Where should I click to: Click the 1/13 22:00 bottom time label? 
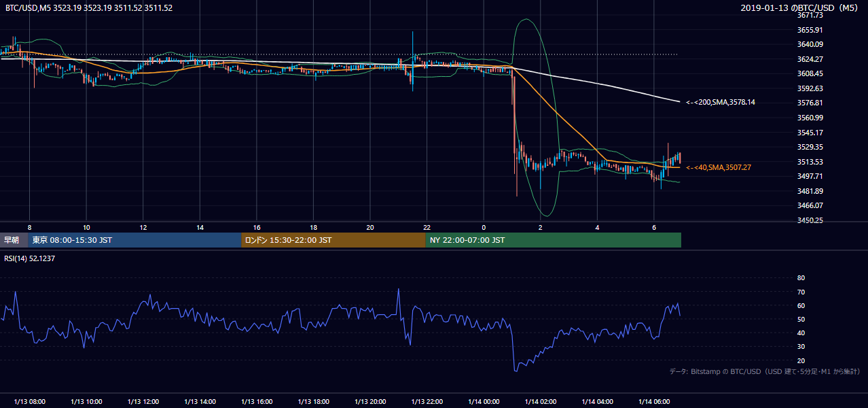point(427,401)
